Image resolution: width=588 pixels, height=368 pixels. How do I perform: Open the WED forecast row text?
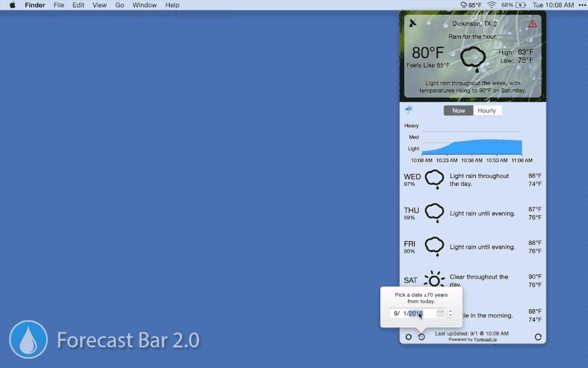[x=479, y=180]
